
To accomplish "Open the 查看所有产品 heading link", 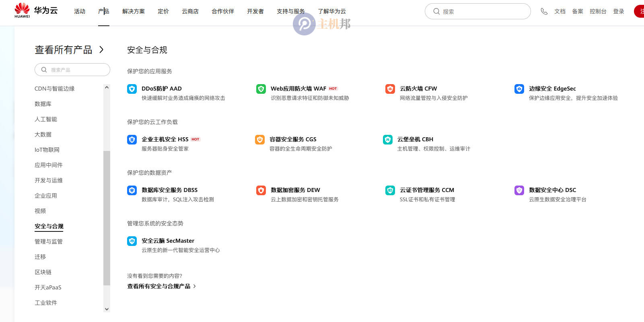I will click(64, 50).
